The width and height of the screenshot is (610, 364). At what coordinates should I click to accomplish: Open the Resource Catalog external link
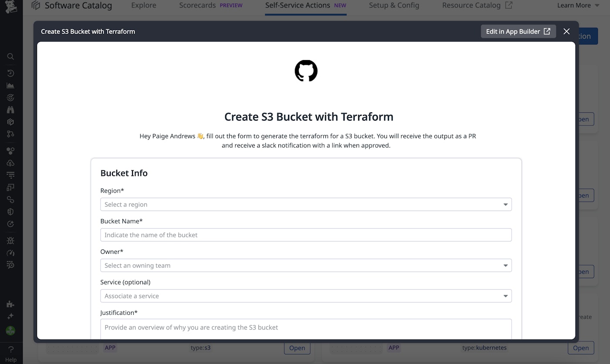[x=477, y=6]
